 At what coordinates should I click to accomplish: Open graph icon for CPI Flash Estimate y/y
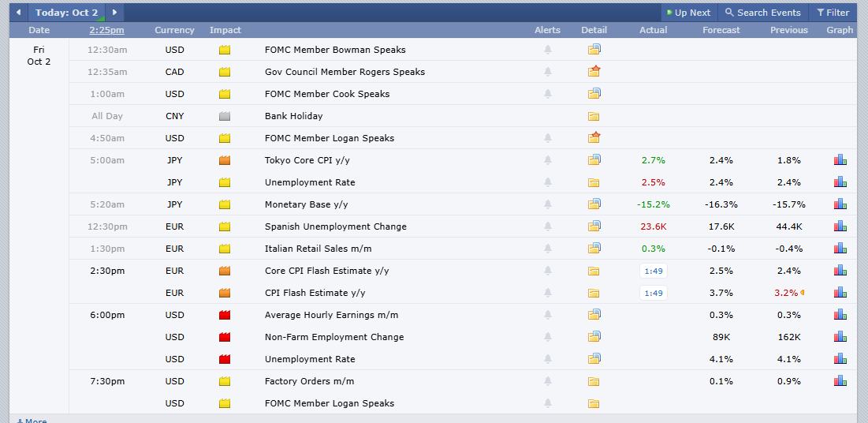tap(840, 292)
